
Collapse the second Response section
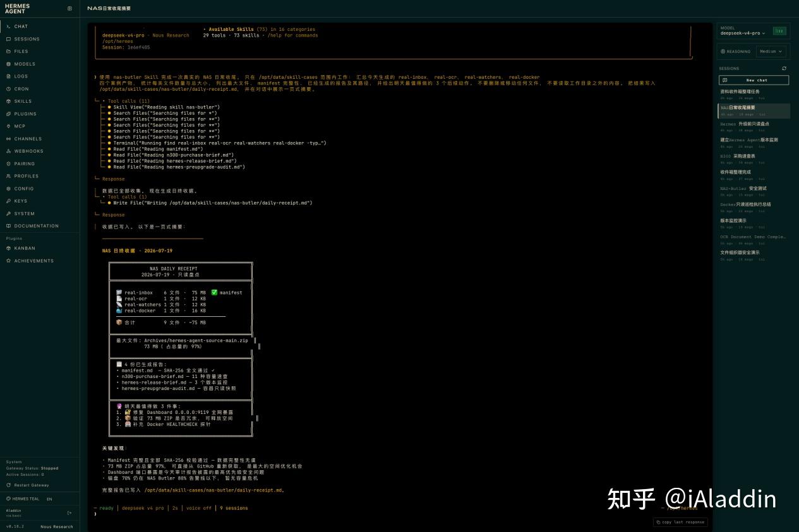113,215
